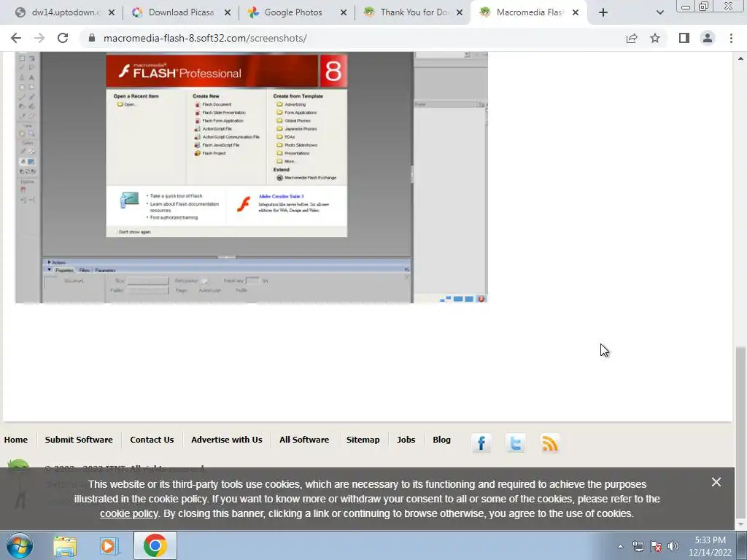747x560 pixels.
Task: Close the Download Picasa tab
Action: (x=228, y=13)
